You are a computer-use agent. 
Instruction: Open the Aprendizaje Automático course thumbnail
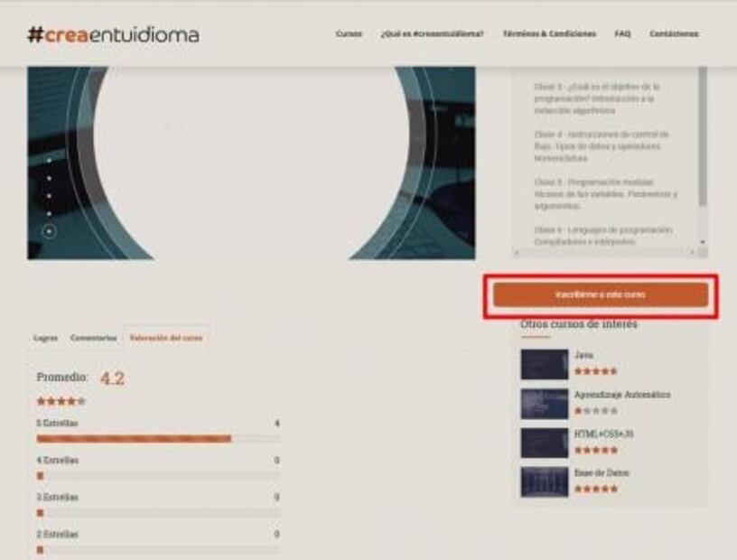pos(544,403)
